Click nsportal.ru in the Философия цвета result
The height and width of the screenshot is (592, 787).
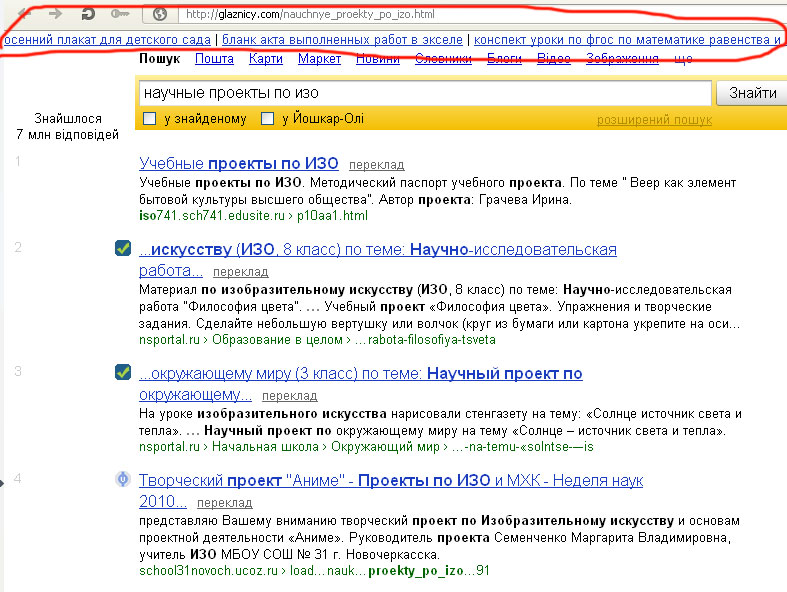tap(169, 340)
